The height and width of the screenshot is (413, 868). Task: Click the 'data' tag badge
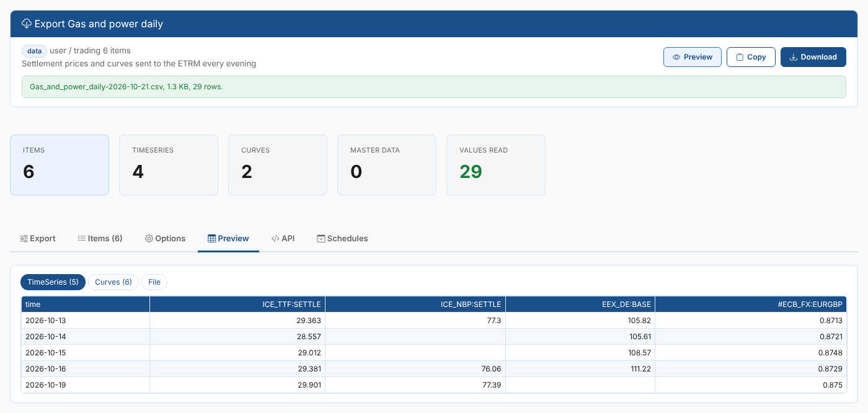[x=35, y=51]
